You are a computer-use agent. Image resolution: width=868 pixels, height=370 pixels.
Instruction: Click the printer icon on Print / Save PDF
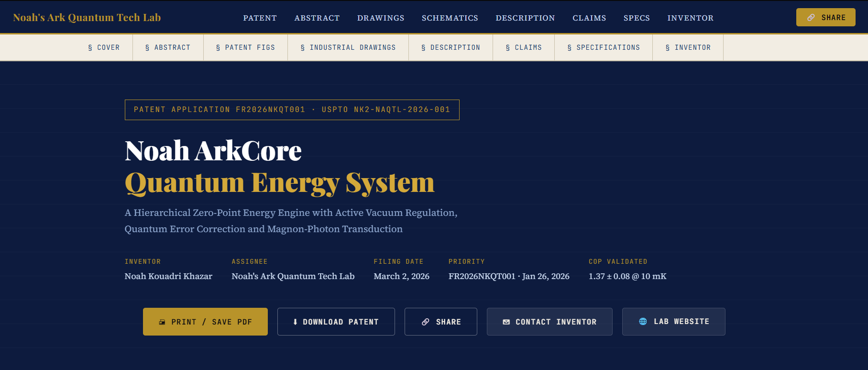tap(162, 322)
